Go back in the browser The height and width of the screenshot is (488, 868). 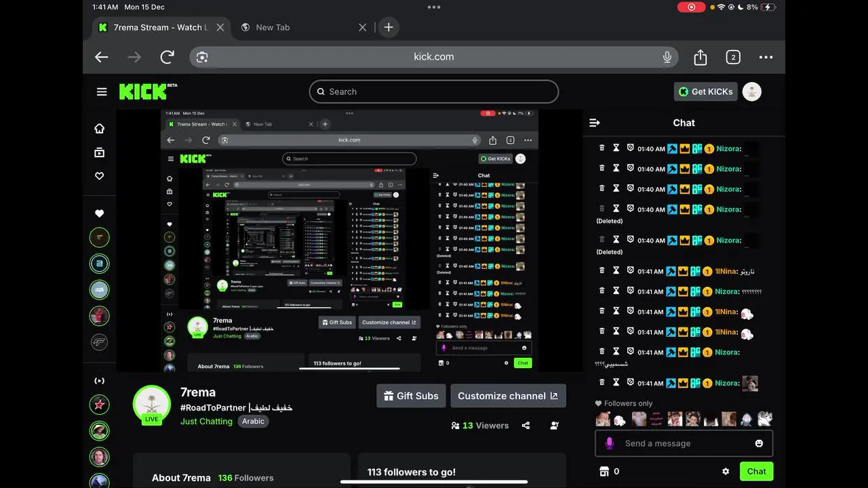point(102,57)
